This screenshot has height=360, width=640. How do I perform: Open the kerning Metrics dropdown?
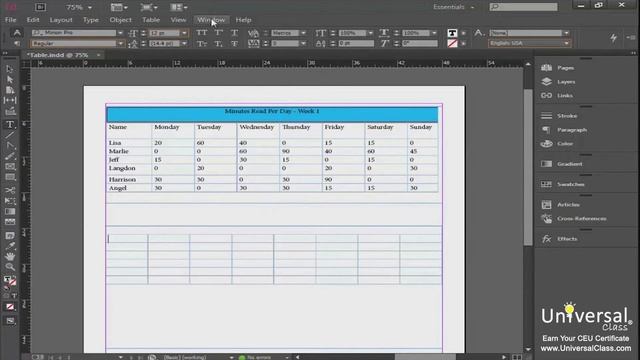[303, 33]
